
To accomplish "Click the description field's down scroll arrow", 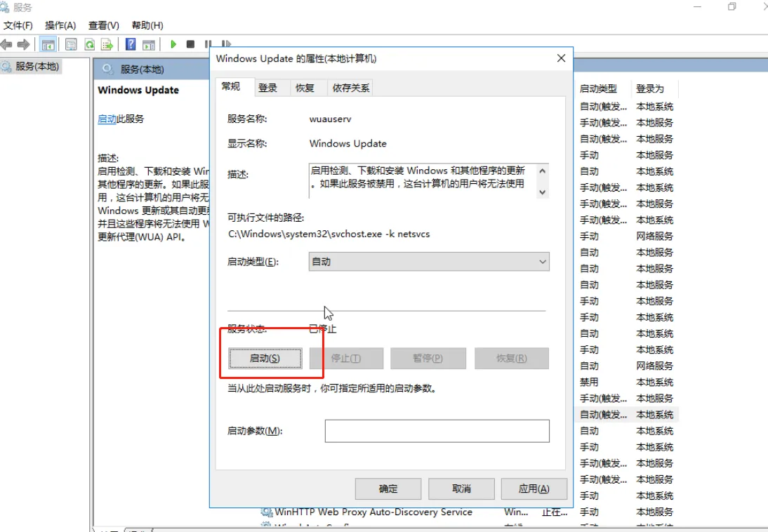I will pos(543,191).
